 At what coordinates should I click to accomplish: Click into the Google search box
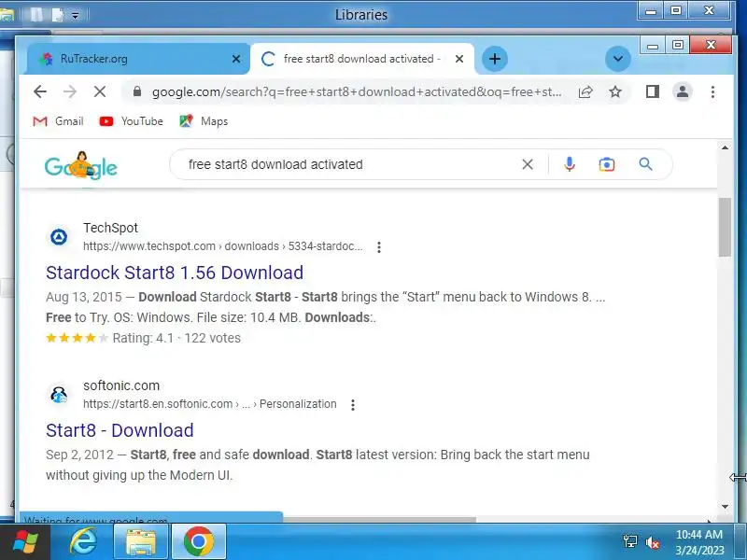pos(350,164)
